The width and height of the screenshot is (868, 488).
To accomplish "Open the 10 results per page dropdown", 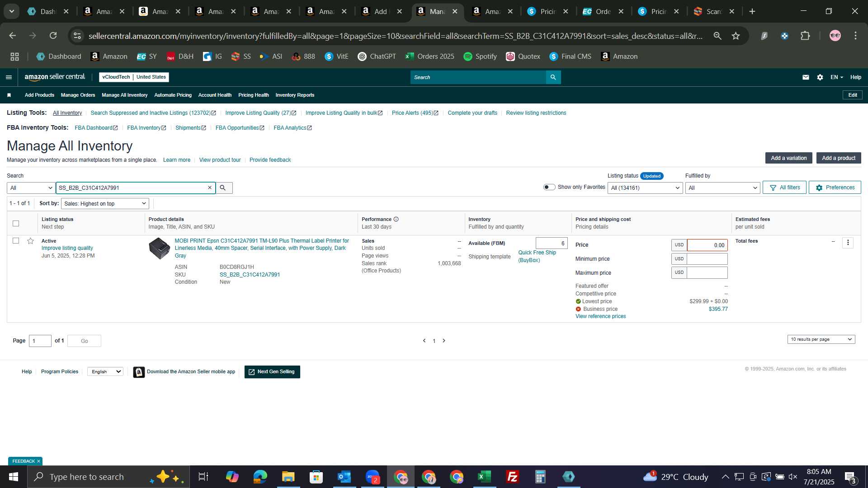I will click(x=821, y=339).
